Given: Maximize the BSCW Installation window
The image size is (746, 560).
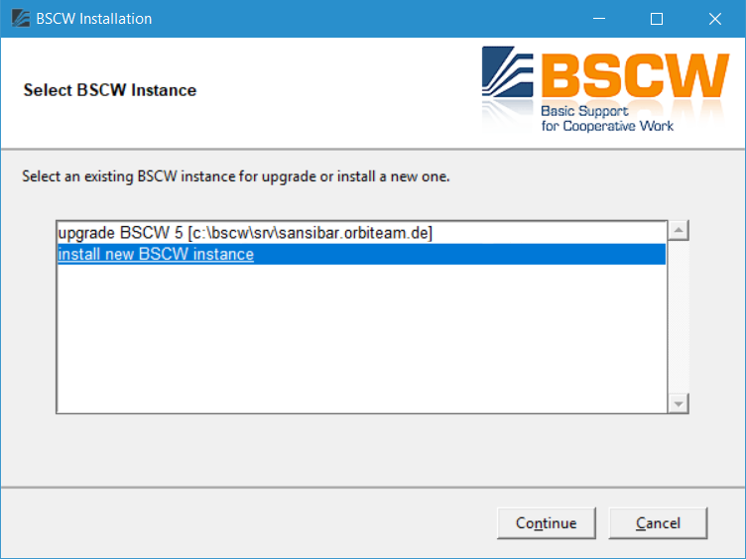Looking at the screenshot, I should click(x=656, y=19).
